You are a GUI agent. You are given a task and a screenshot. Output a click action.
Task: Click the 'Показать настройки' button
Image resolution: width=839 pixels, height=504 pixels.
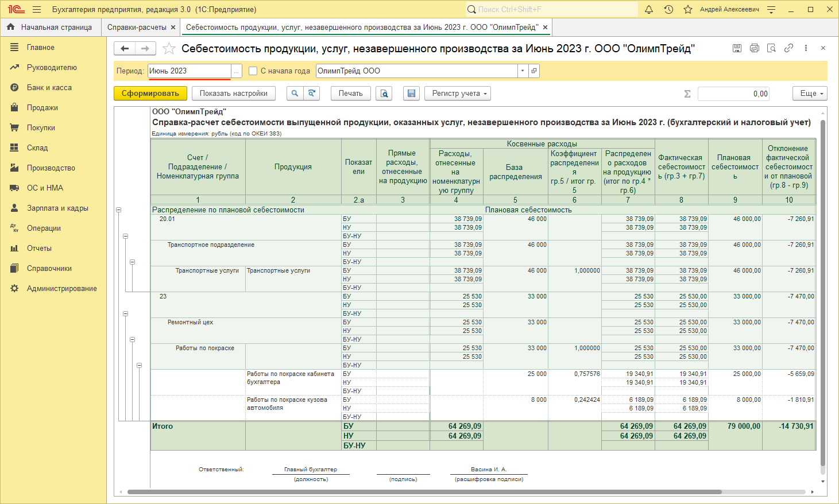(x=233, y=94)
